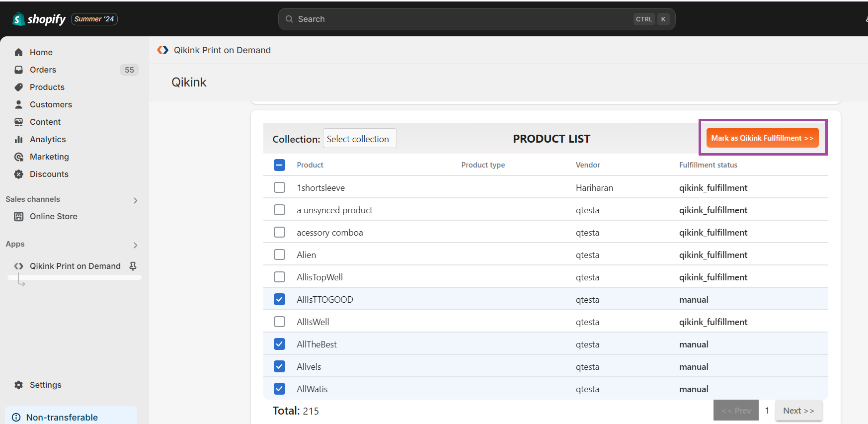Check the 1shortsleeve product checkbox

[280, 187]
